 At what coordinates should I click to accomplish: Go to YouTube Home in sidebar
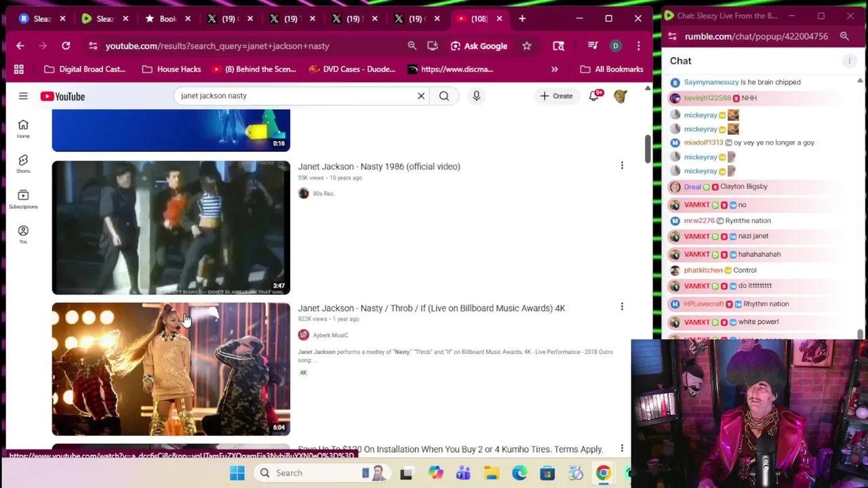point(23,127)
